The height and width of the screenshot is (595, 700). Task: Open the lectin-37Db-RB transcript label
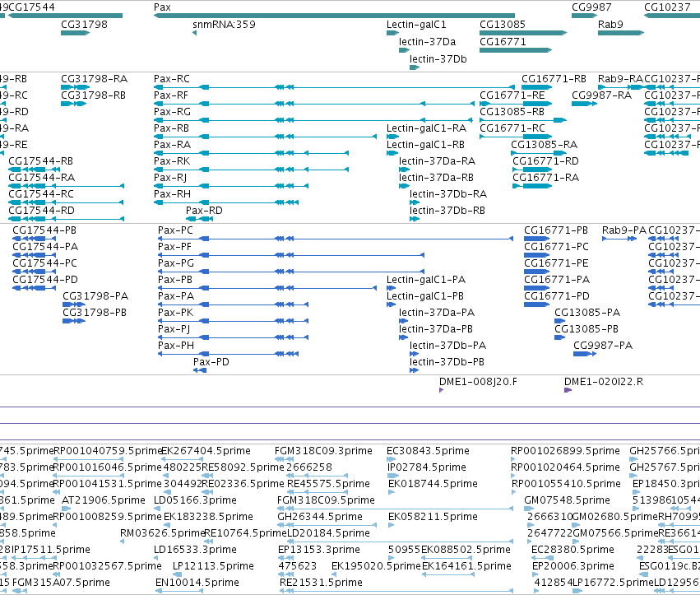click(447, 211)
